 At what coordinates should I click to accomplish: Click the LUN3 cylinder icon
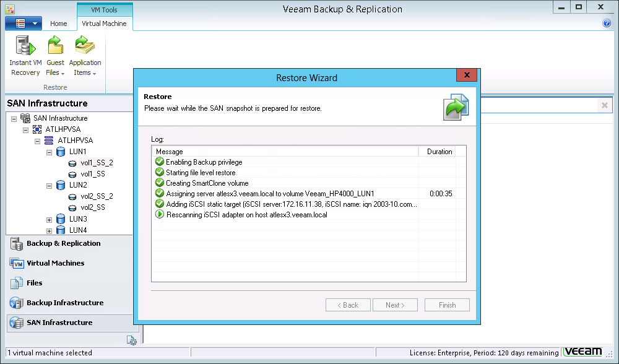[61, 219]
